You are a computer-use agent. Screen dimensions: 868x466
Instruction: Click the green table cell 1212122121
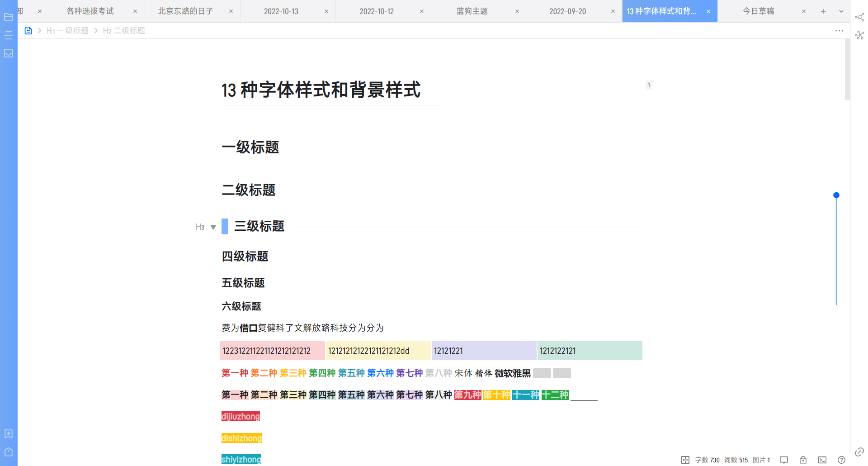coord(590,351)
